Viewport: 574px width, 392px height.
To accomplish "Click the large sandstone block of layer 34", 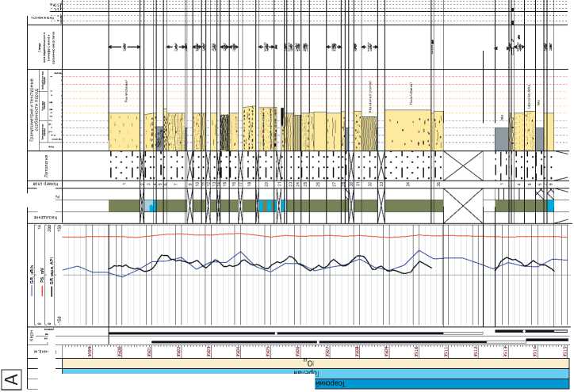I will [408, 130].
